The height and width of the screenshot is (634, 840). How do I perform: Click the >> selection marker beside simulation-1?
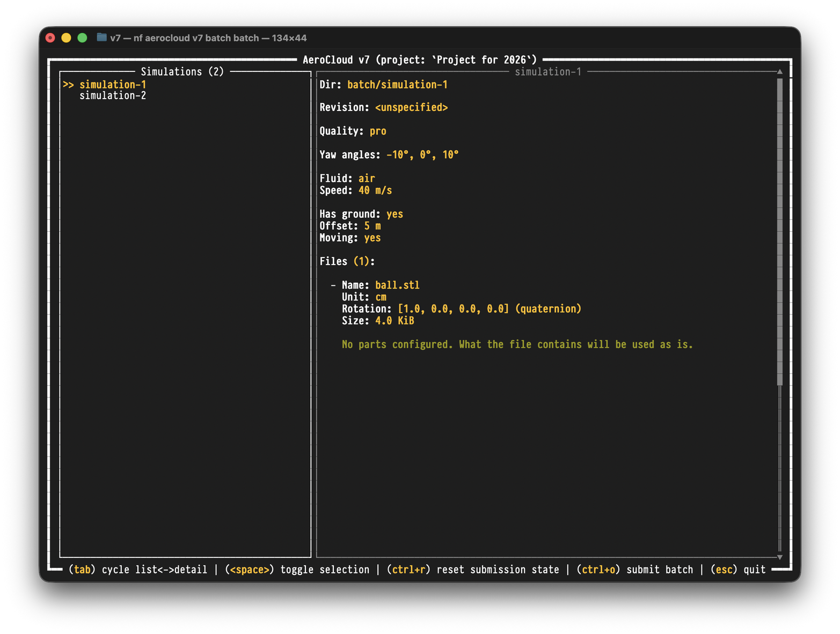tap(68, 85)
